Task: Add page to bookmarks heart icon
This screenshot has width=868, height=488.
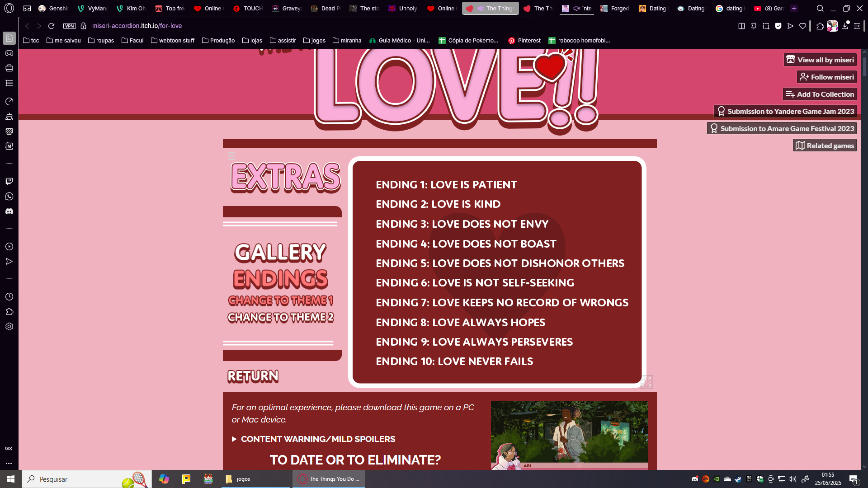Action: pyautogui.click(x=802, y=26)
